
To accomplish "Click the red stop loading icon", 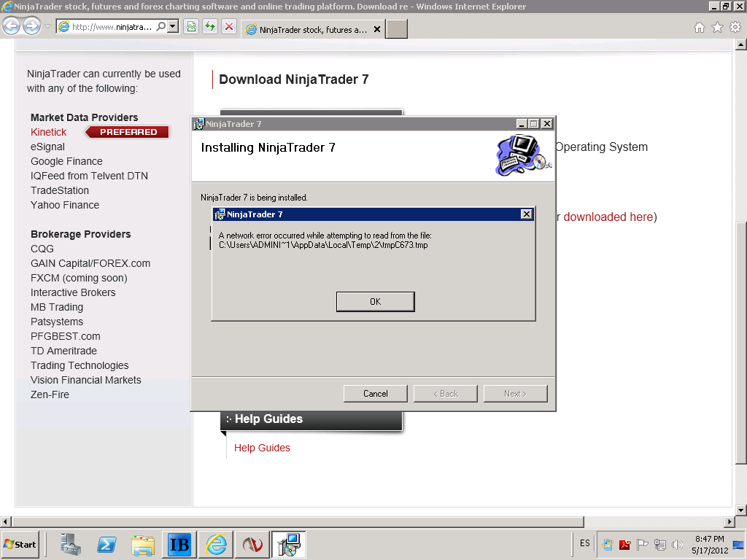I will tap(229, 27).
